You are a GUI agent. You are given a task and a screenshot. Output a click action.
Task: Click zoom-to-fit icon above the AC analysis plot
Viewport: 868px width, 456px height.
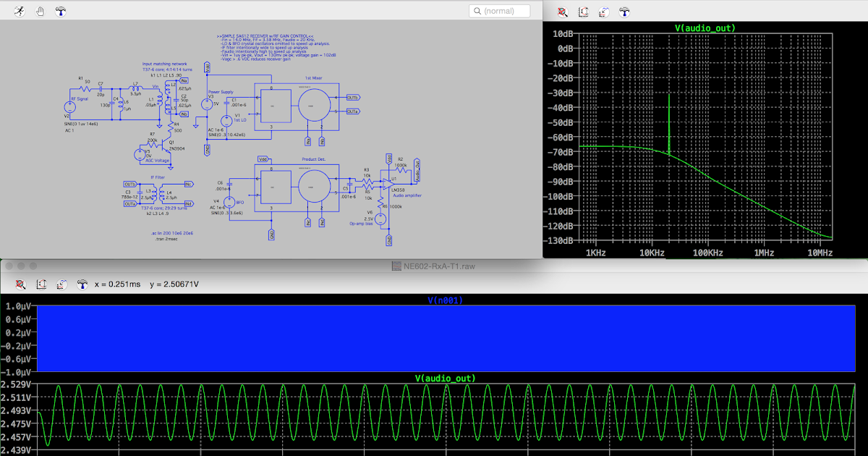(x=562, y=12)
